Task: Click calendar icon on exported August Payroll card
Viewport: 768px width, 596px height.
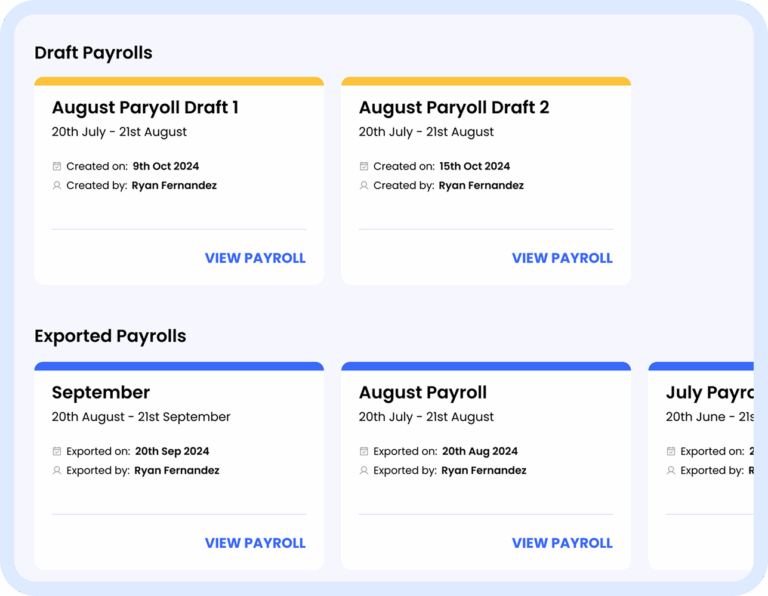Action: click(x=364, y=451)
